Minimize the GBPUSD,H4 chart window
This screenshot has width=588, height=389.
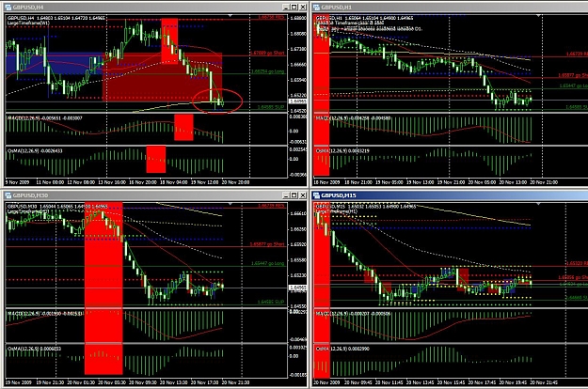(x=286, y=7)
